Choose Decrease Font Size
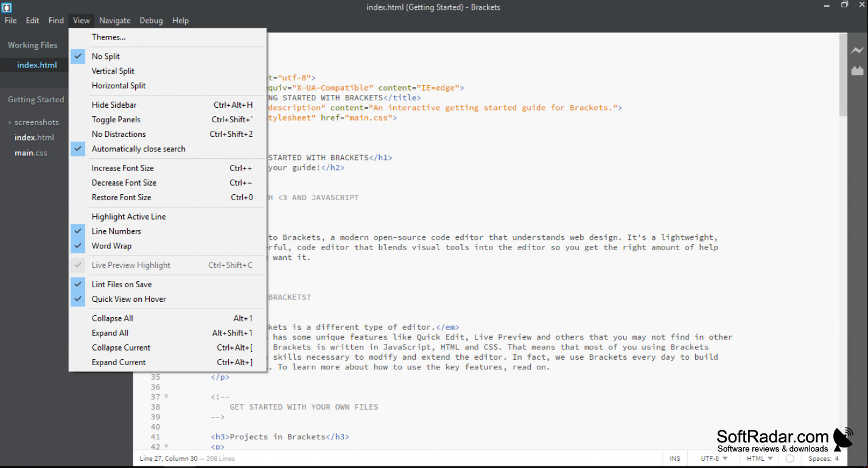 pyautogui.click(x=167, y=183)
